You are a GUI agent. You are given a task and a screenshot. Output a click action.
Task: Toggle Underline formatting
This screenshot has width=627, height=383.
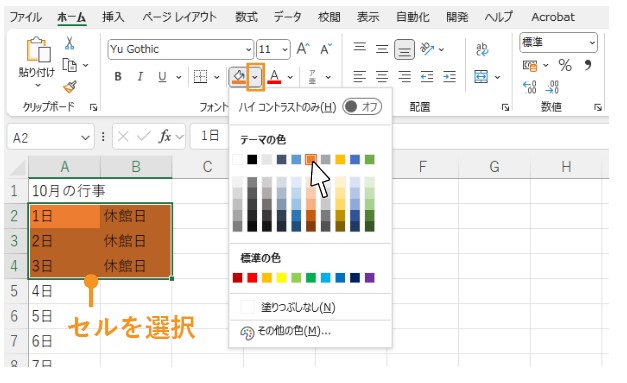coord(162,76)
